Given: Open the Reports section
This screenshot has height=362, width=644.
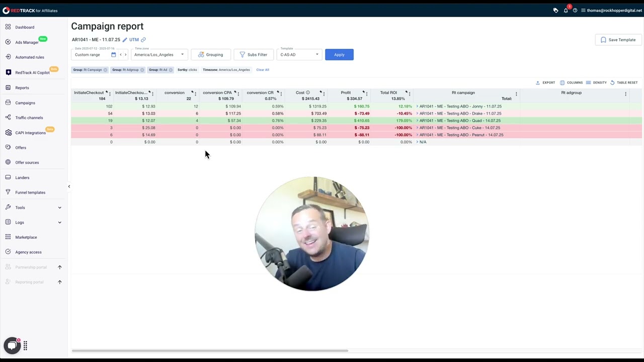Looking at the screenshot, I should 22,87.
